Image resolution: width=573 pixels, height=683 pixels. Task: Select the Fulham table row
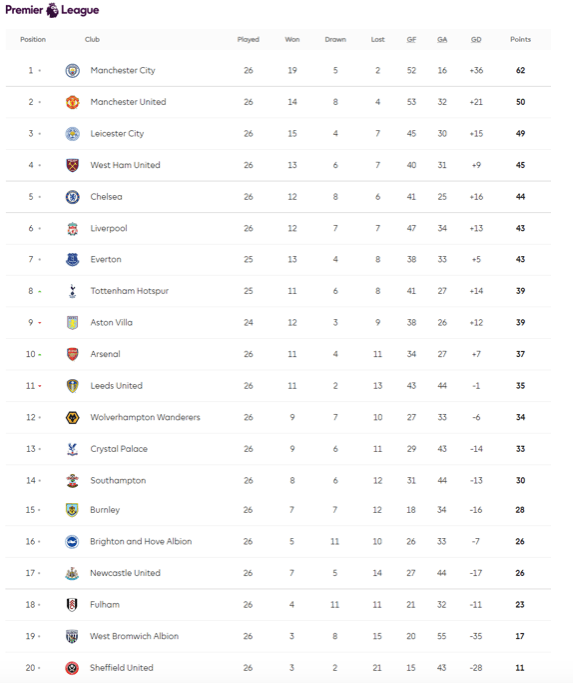tap(278, 605)
